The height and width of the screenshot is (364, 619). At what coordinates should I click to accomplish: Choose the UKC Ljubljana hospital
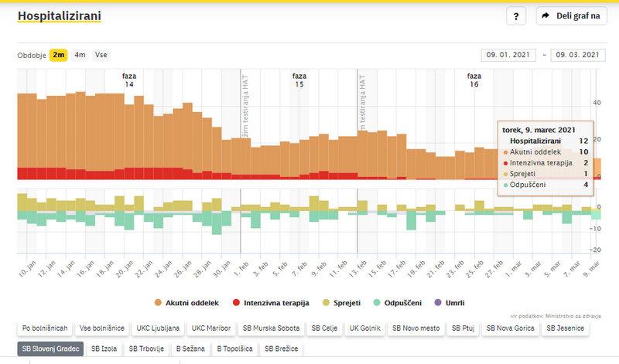click(x=158, y=328)
